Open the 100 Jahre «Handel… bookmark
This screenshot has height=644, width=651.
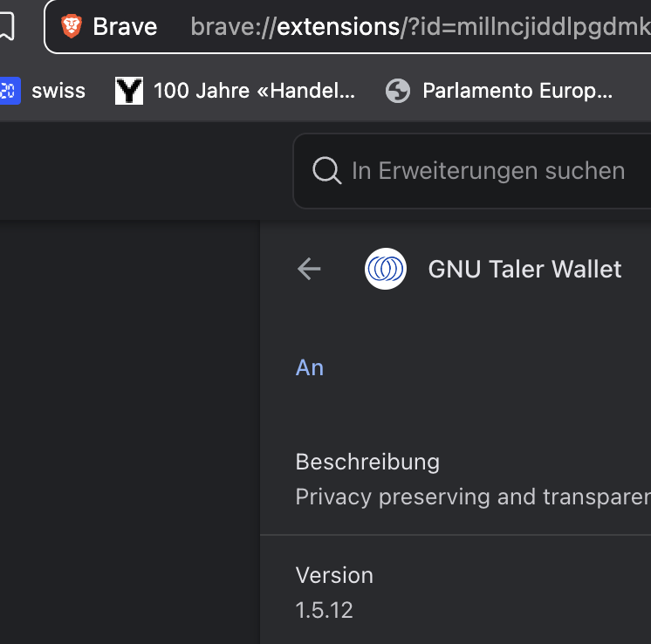click(x=255, y=91)
